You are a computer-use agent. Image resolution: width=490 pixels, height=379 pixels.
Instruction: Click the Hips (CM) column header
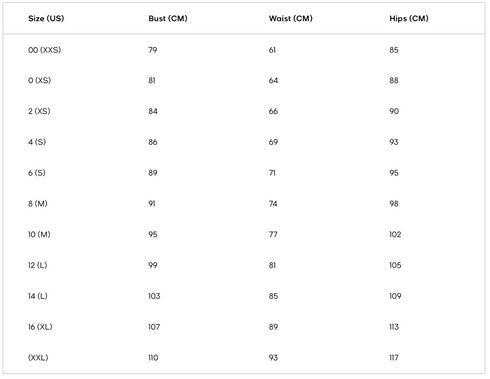(409, 18)
